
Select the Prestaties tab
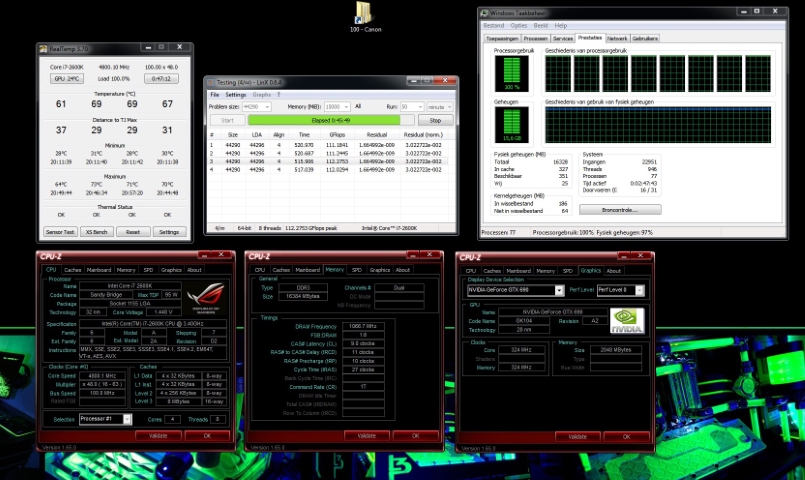589,37
